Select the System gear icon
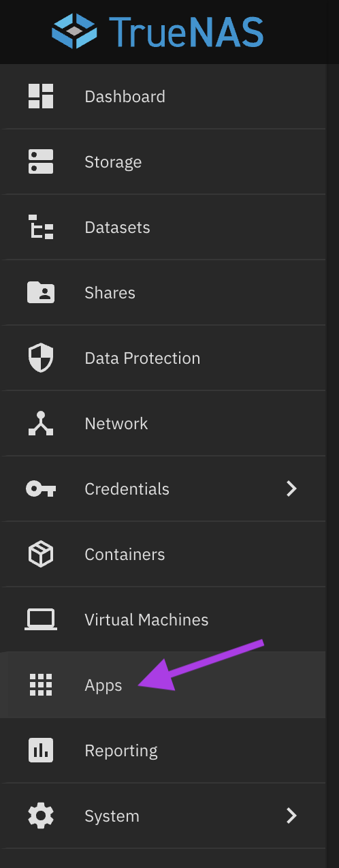The width and height of the screenshot is (339, 868). click(41, 816)
